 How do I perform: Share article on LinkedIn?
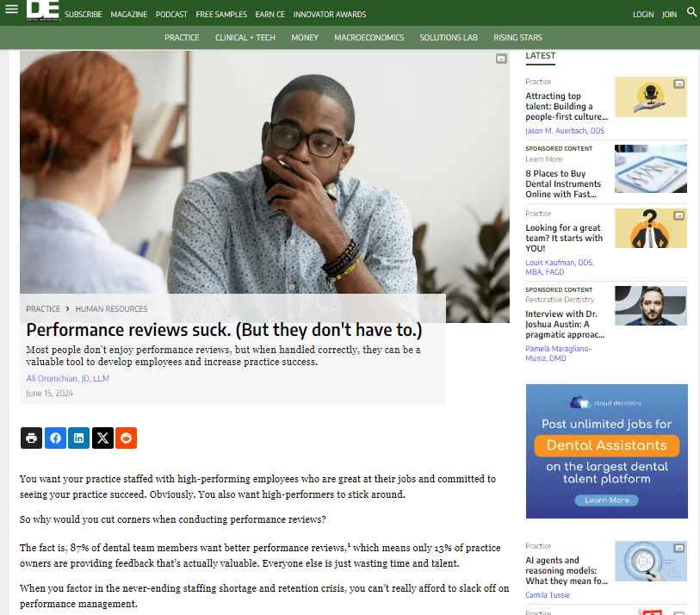79,438
